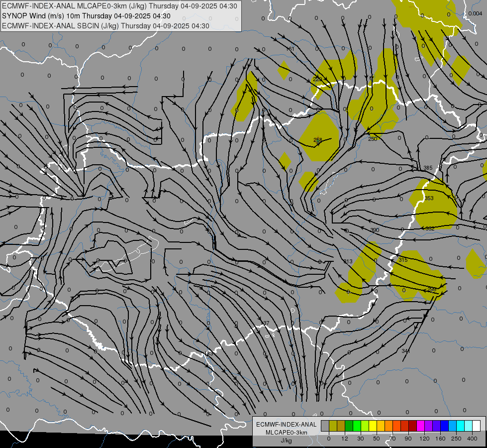The width and height of the screenshot is (487, 448).
Task: Click legend scale value 50
Action: click(x=377, y=439)
